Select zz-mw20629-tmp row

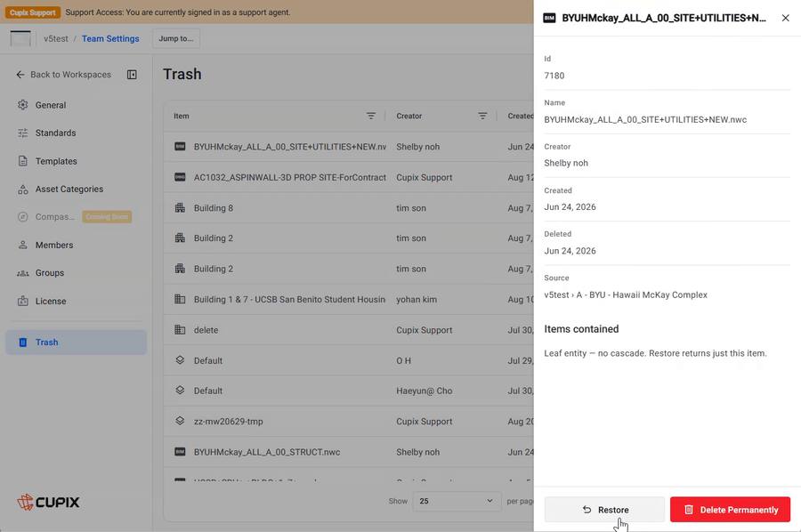[x=349, y=421]
